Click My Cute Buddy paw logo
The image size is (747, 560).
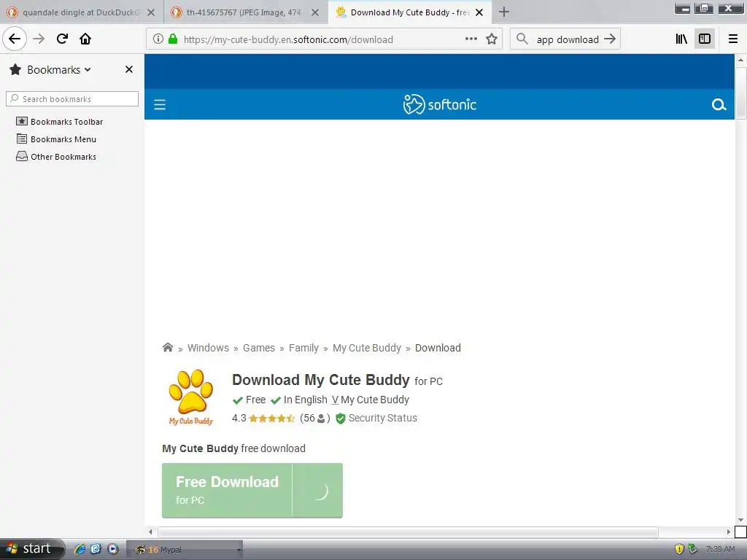pos(191,397)
